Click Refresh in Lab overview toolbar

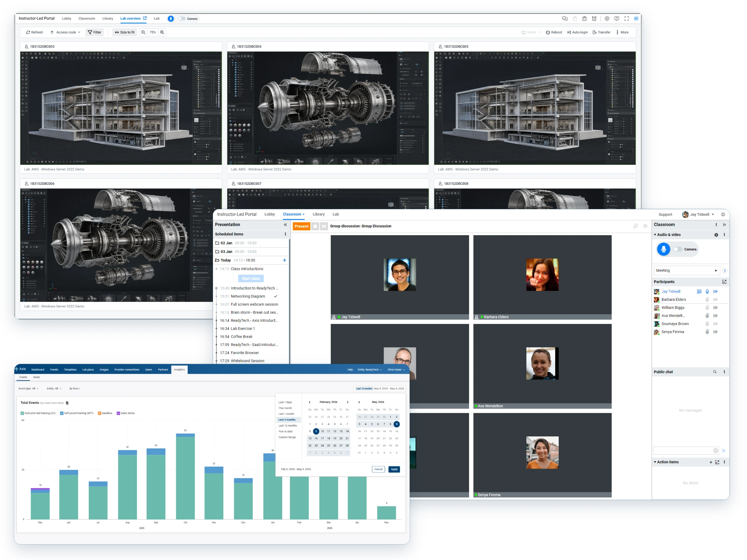click(x=35, y=32)
